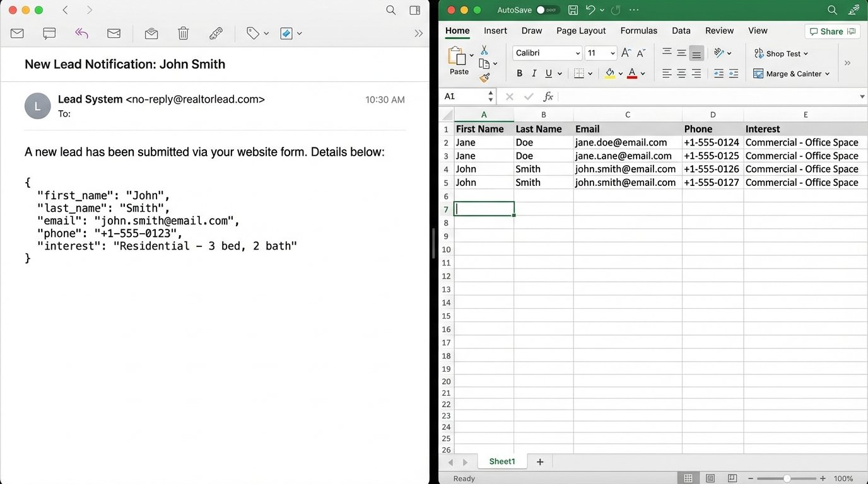Click the purple Reply All arrow icon
The image size is (868, 484).
pos(81,33)
